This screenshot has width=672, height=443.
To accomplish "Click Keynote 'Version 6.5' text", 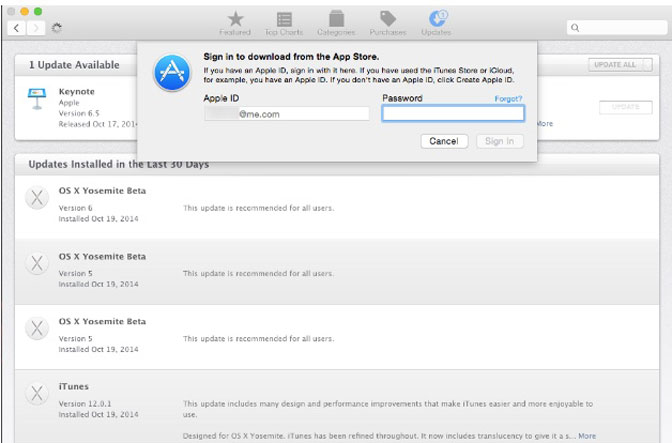I will [79, 113].
